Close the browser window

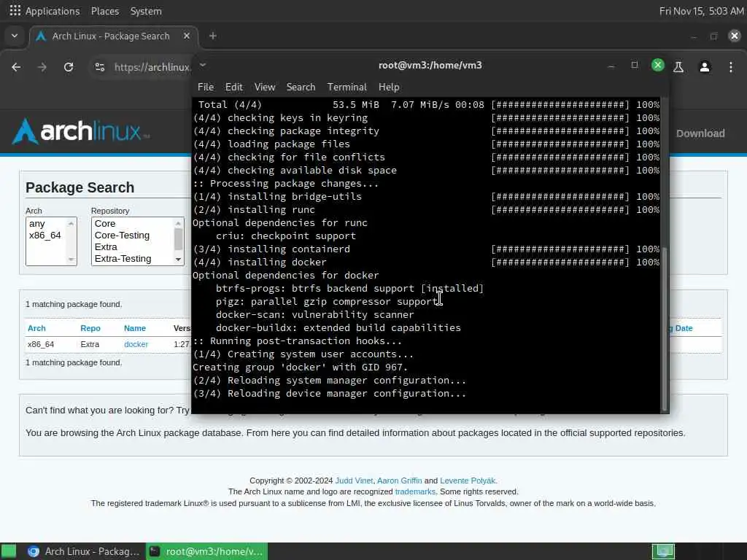click(735, 36)
